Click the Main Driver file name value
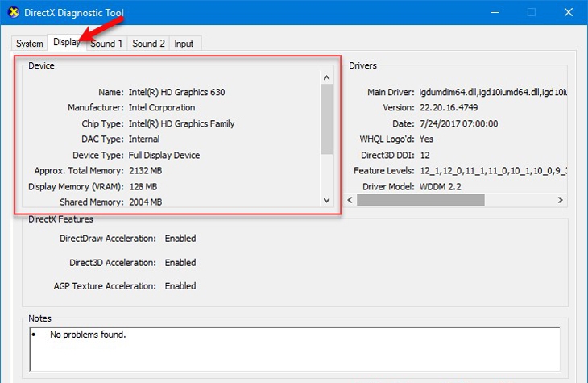 pyautogui.click(x=493, y=92)
